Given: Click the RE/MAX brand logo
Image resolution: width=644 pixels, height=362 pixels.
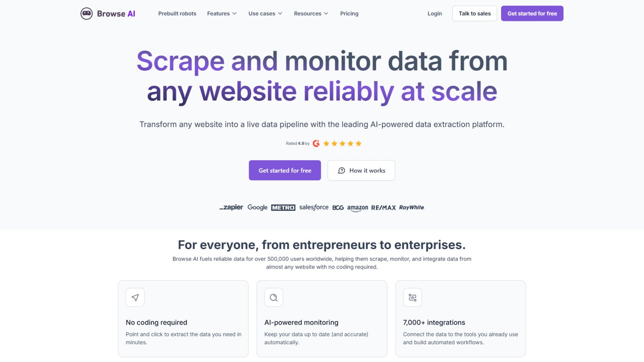Looking at the screenshot, I should click(x=382, y=208).
